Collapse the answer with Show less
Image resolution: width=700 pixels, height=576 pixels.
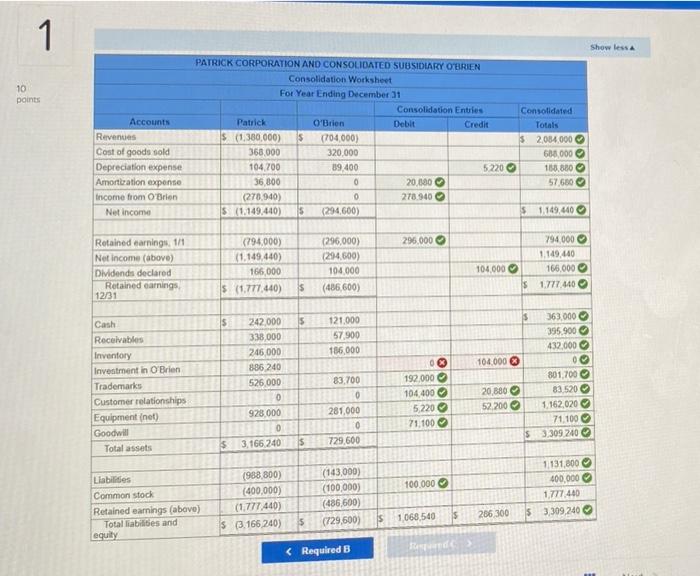click(612, 47)
